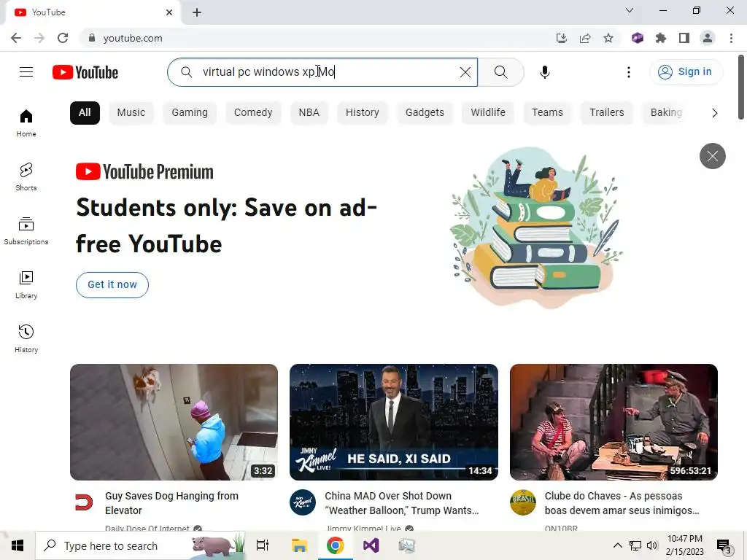Open the Chrome extensions puzzle icon

click(661, 38)
